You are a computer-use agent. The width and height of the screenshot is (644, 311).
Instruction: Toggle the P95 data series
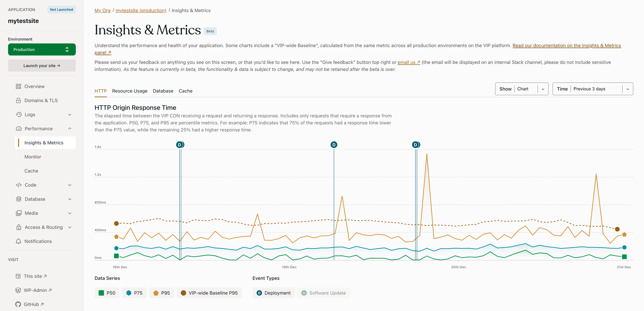[x=162, y=293]
